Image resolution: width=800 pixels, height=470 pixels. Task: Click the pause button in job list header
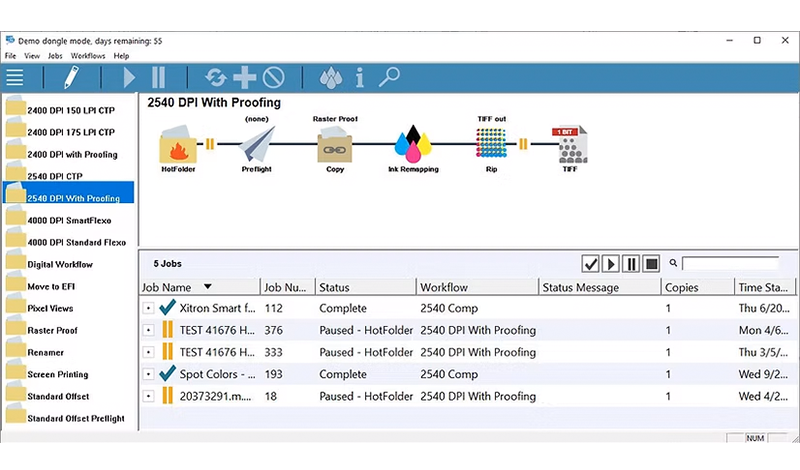click(x=631, y=264)
